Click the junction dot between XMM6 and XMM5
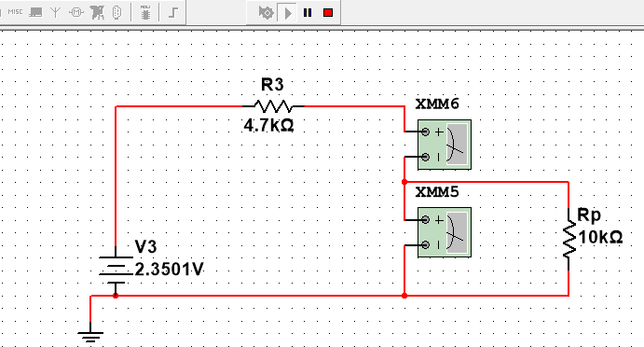 pos(404,182)
